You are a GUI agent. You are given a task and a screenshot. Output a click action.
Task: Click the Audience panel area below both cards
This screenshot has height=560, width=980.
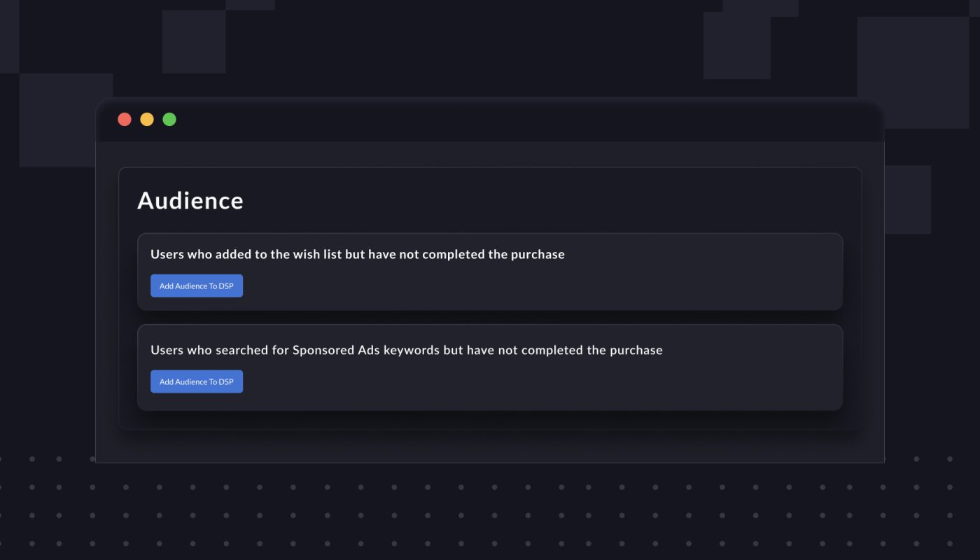tap(490, 419)
